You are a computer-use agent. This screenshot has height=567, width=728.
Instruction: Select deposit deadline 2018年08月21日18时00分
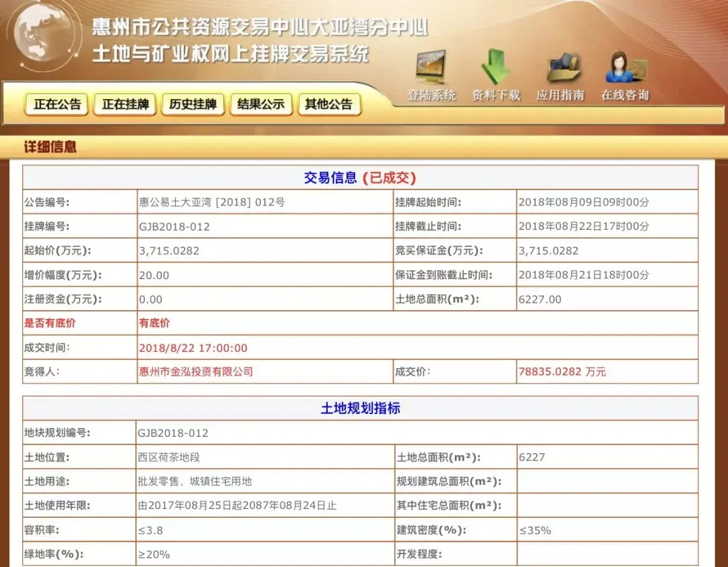click(584, 275)
